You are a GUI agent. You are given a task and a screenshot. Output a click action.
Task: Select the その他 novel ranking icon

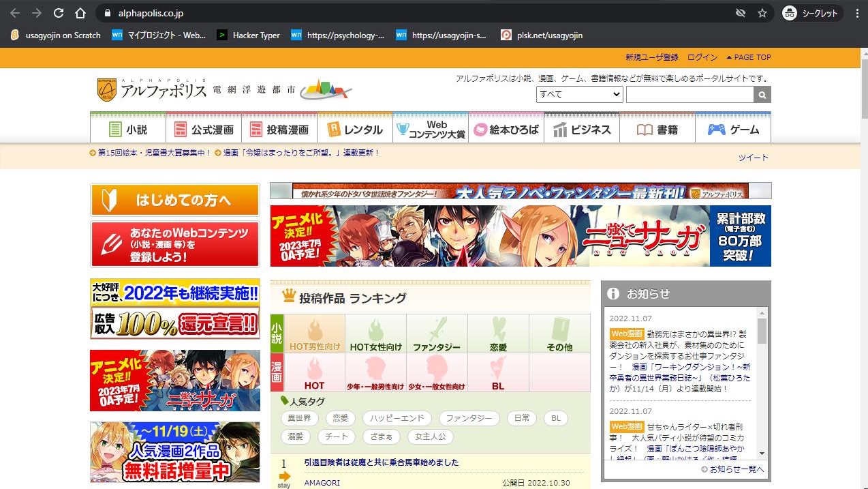(x=560, y=334)
